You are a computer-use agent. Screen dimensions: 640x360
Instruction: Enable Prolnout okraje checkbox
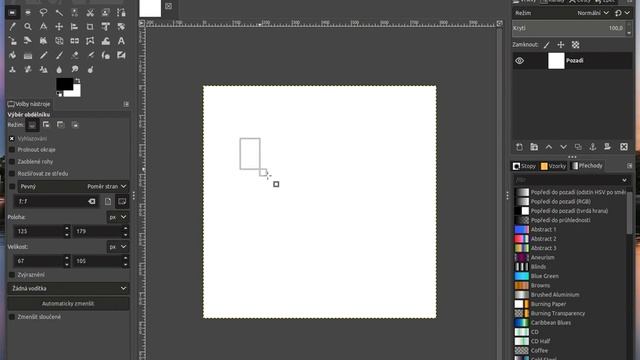[12, 150]
